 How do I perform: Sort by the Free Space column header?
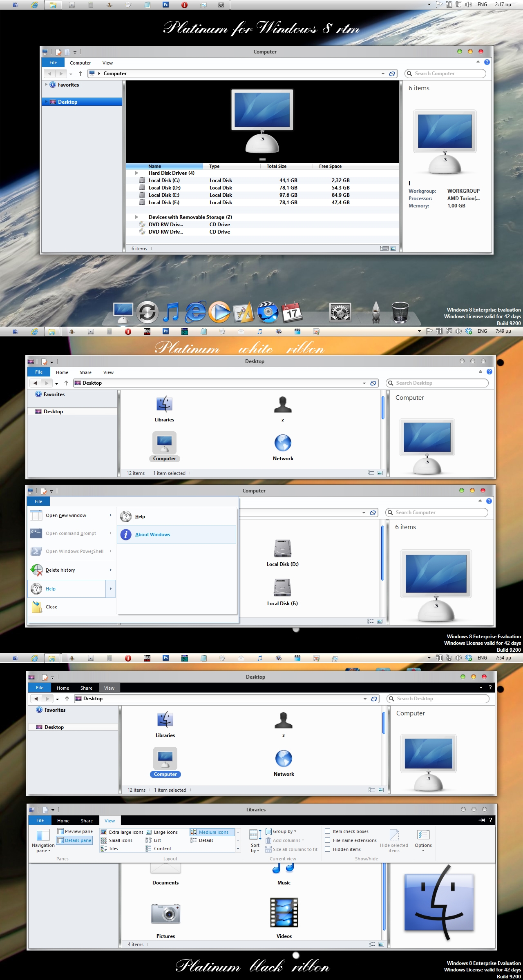pyautogui.click(x=339, y=166)
